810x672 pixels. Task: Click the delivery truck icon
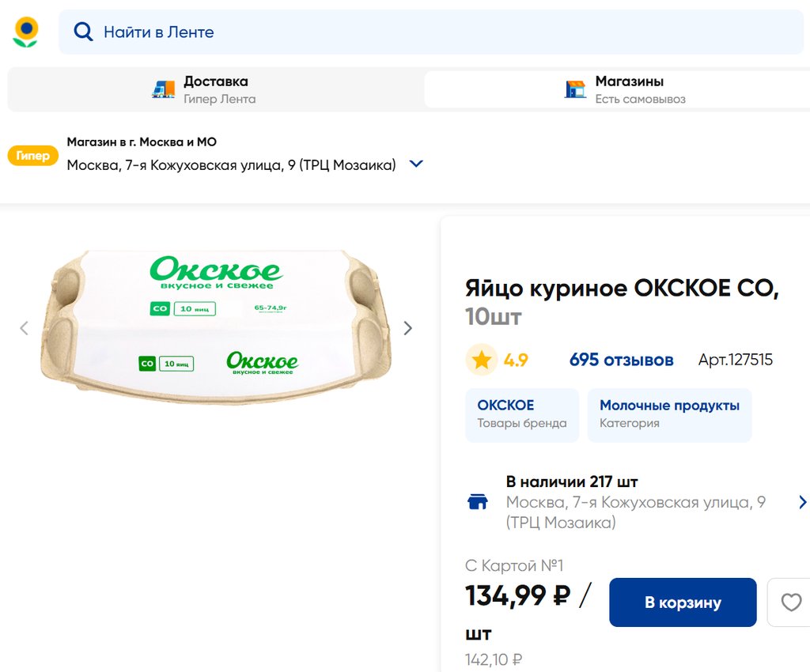coord(164,89)
